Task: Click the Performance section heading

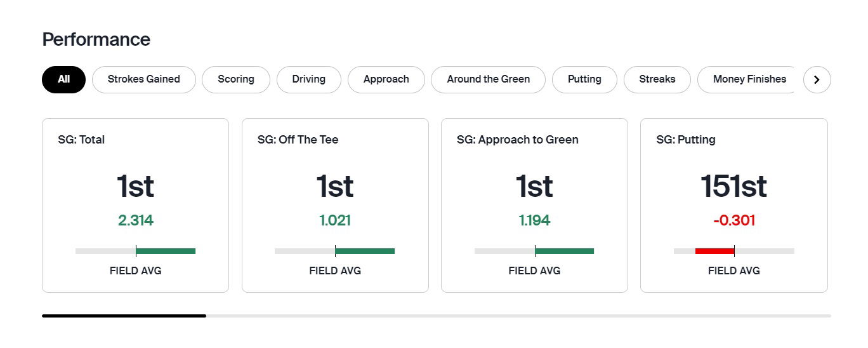Action: 96,39
